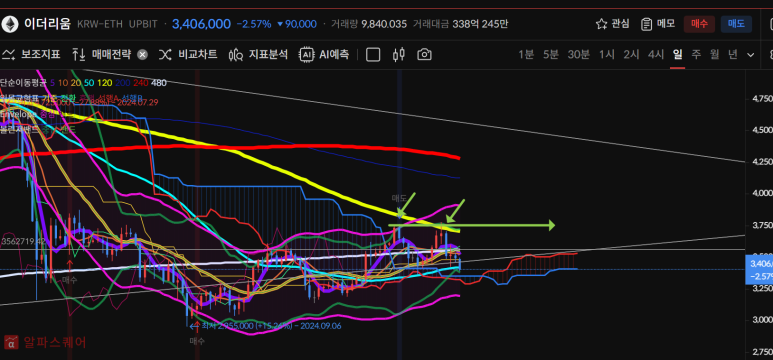Viewport: 773px width, 360px height.
Task: Click the KRW-ETH ticker symbol
Action: pos(100,24)
